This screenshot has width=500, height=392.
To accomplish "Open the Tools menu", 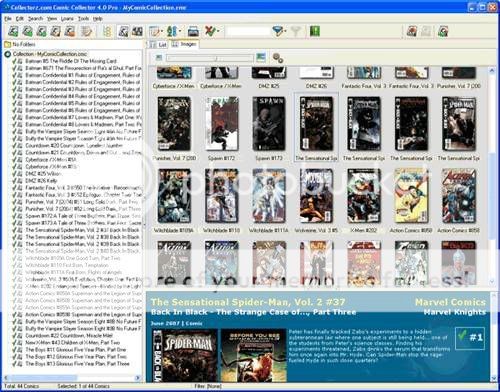I will 83,19.
